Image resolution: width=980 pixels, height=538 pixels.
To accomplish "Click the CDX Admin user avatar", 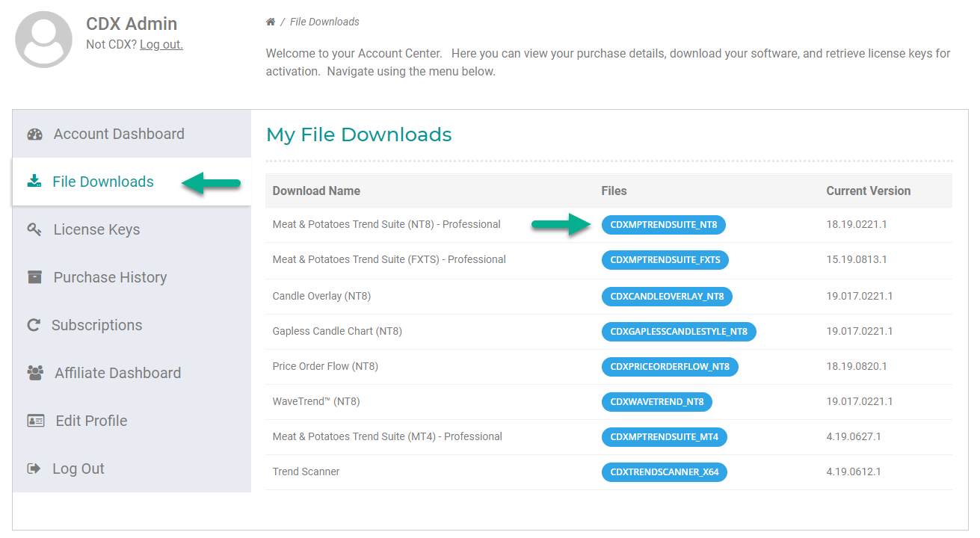I will click(43, 40).
